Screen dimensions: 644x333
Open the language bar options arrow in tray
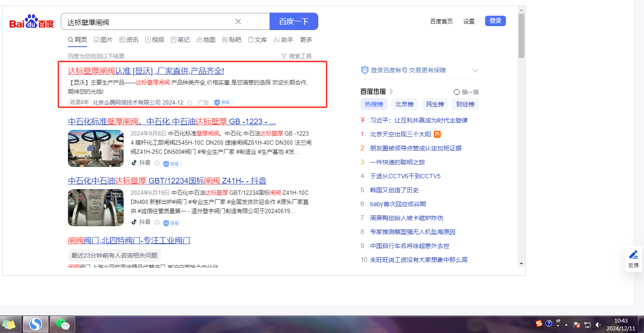click(x=558, y=325)
